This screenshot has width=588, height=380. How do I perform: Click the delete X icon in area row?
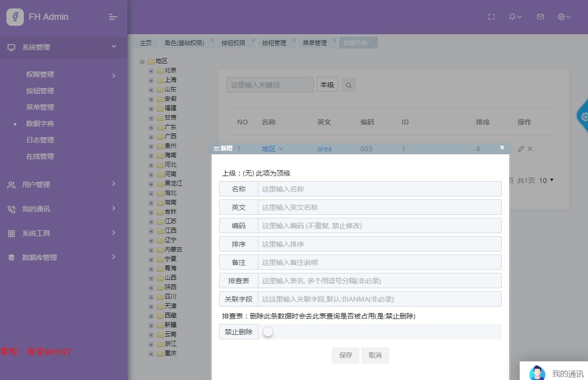pyautogui.click(x=530, y=149)
